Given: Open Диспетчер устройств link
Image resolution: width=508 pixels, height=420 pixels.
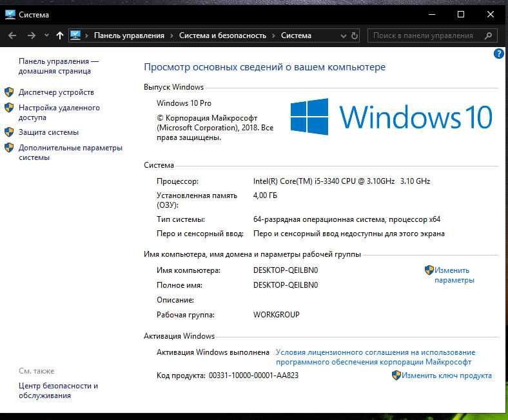Looking at the screenshot, I should [56, 92].
